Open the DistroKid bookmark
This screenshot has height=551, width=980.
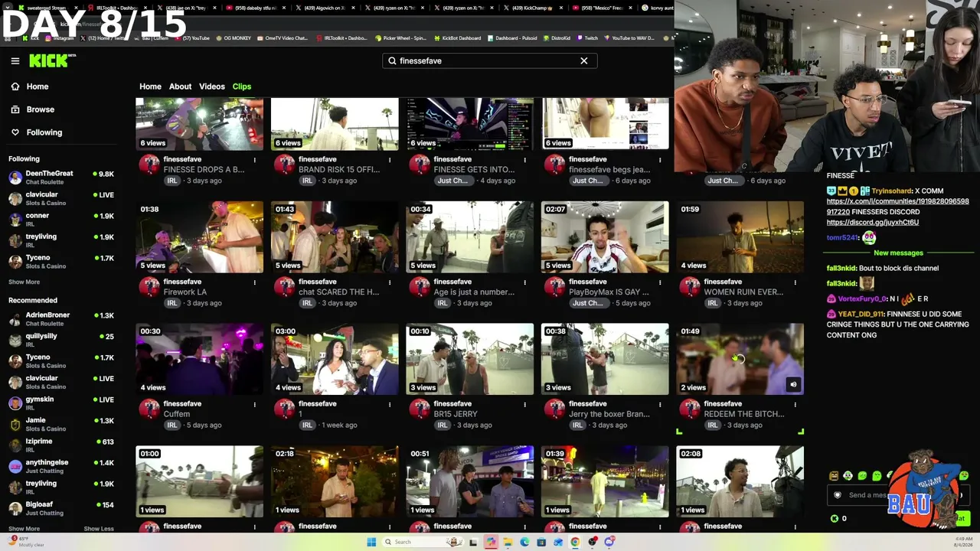[x=558, y=38]
